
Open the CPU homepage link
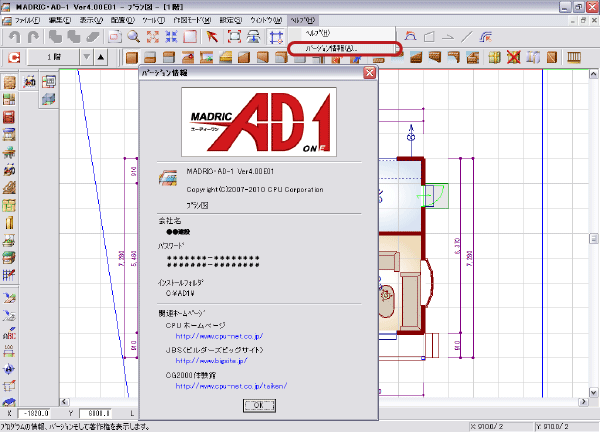[219, 336]
